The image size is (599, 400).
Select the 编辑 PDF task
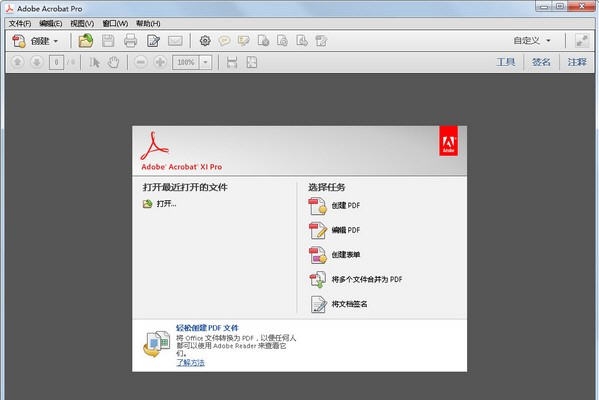click(346, 230)
